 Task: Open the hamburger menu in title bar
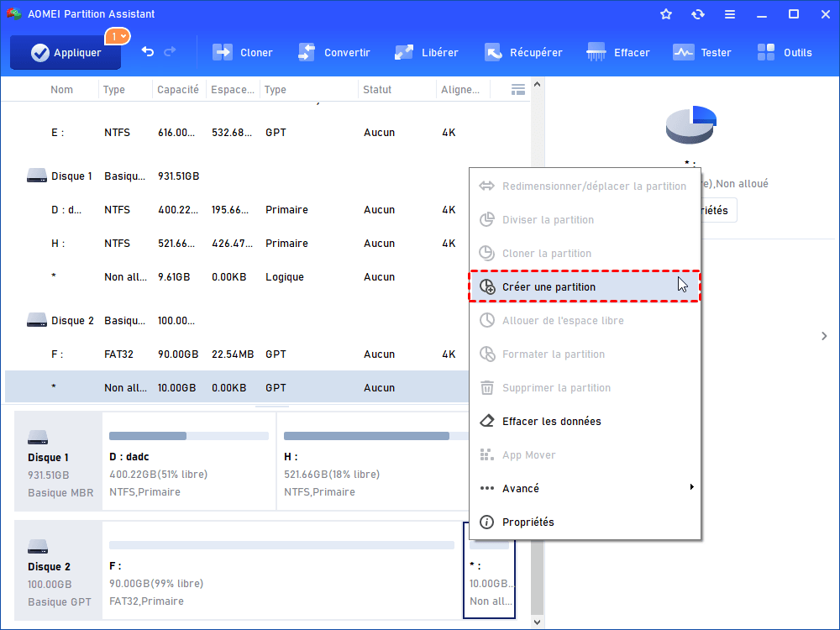tap(730, 14)
